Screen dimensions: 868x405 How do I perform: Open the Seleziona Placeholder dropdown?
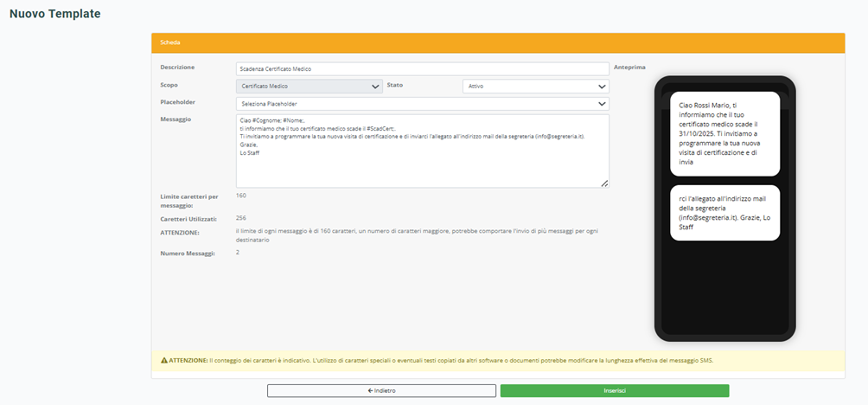click(x=422, y=104)
